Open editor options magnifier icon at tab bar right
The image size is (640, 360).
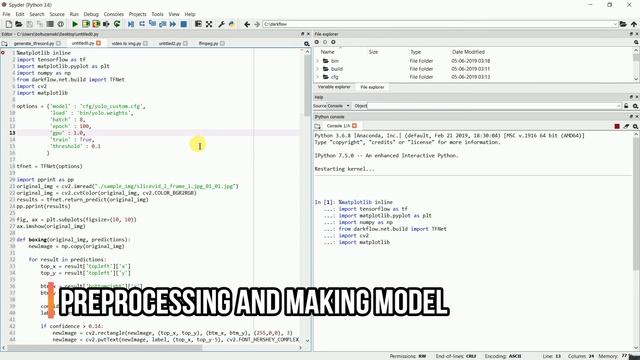pos(307,44)
